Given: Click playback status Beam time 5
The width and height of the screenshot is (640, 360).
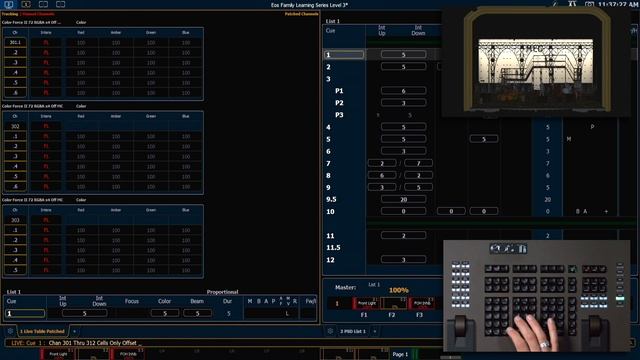Looking at the screenshot, I should click(x=197, y=313).
